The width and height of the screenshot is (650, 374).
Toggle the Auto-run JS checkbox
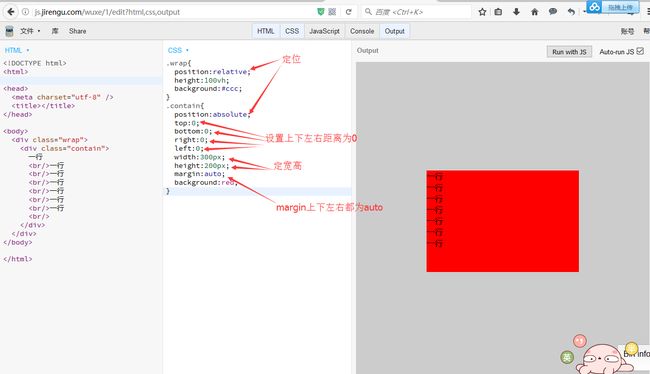[x=640, y=51]
